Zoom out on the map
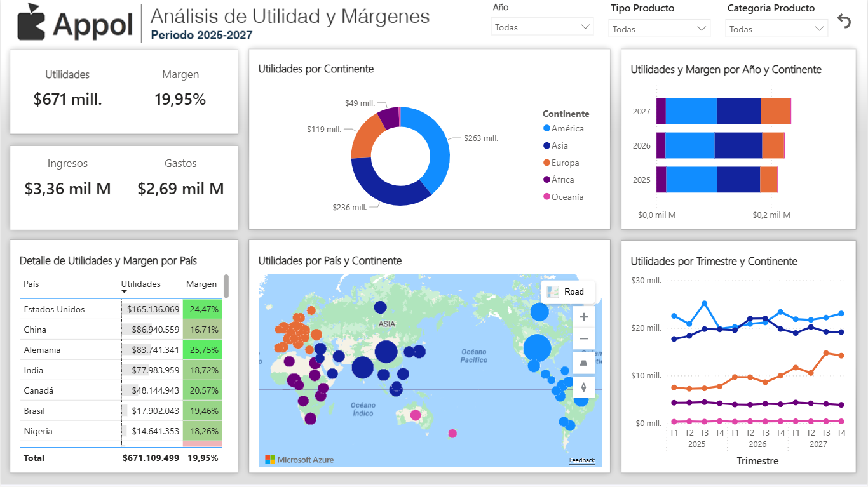Viewport: 868px width, 487px height. 584,339
